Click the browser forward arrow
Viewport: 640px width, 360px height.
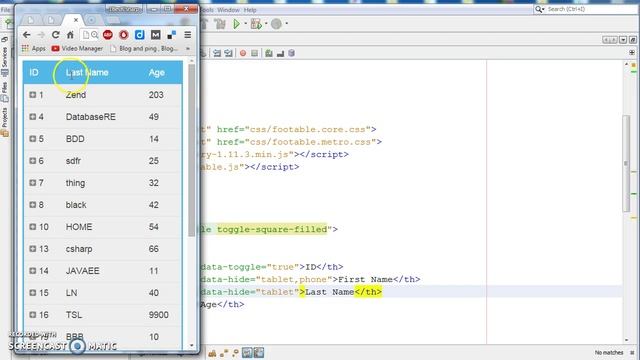pyautogui.click(x=41, y=35)
